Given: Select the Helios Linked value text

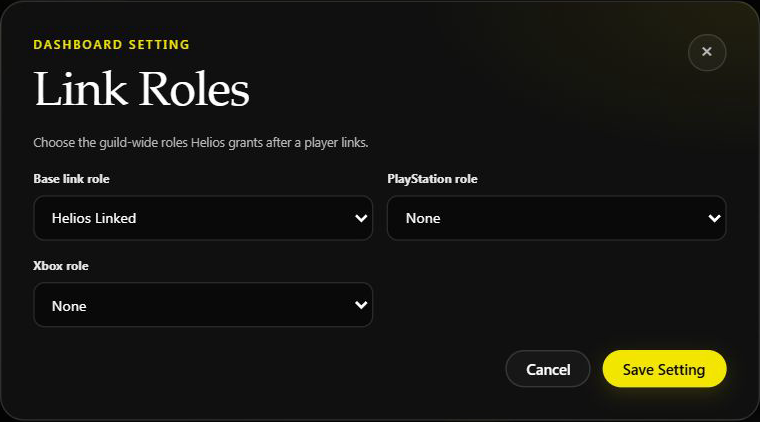Looking at the screenshot, I should pyautogui.click(x=94, y=219).
